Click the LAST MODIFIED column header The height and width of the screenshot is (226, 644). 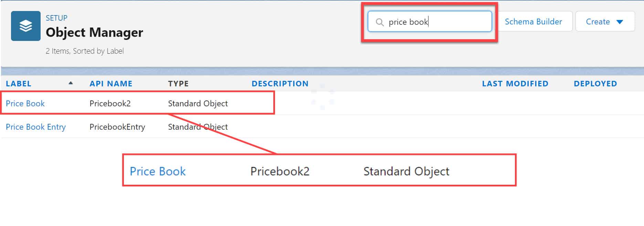tap(515, 83)
